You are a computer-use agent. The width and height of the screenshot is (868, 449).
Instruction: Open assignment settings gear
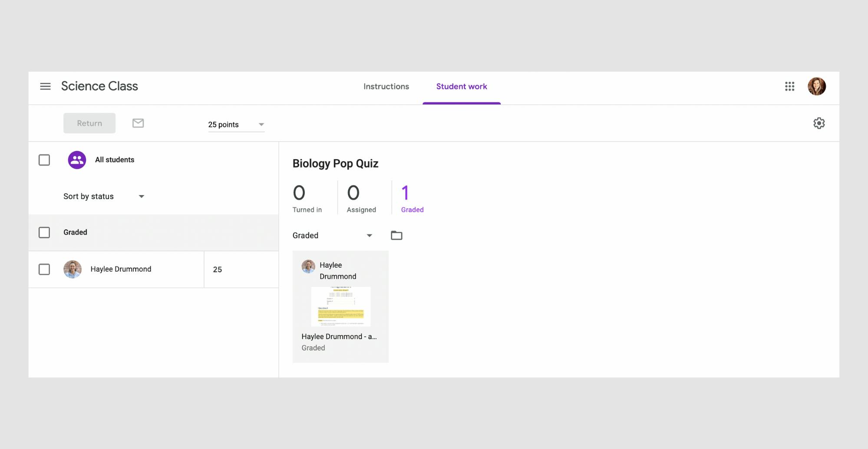pos(818,123)
